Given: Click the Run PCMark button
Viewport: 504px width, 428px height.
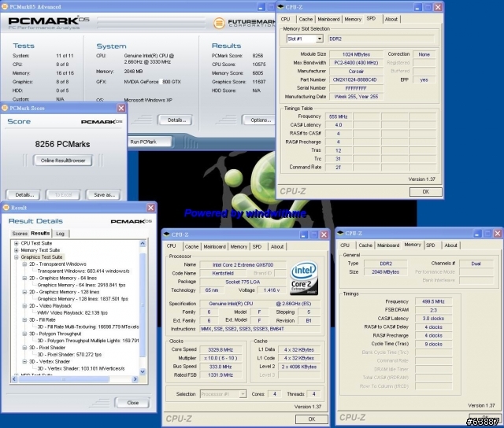Looking at the screenshot, I should click(150, 142).
